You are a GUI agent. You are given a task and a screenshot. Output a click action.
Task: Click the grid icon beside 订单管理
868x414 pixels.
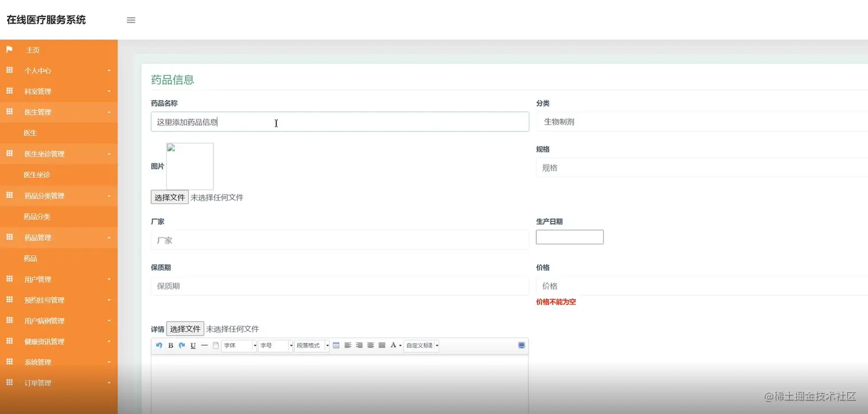click(x=9, y=382)
